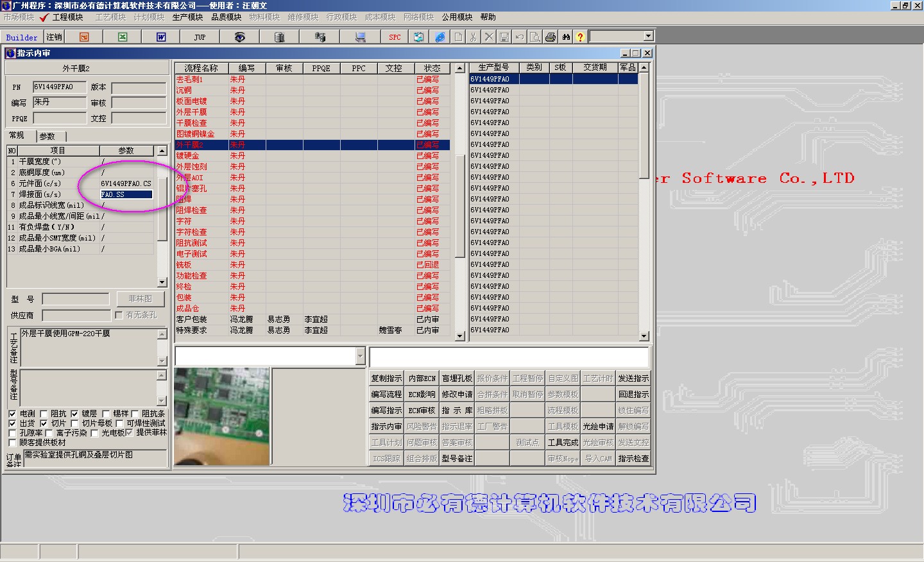Image resolution: width=924 pixels, height=562 pixels.
Task: Open the 帮助 menu
Action: click(x=488, y=17)
